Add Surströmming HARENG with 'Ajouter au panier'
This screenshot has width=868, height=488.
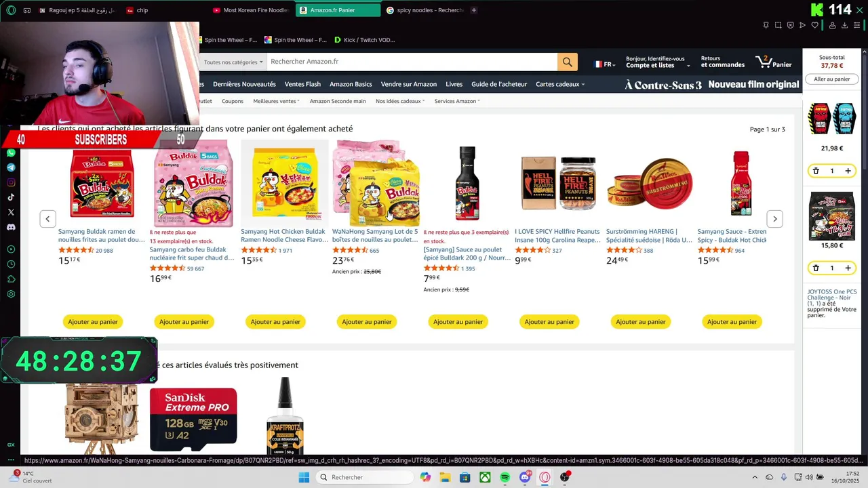pyautogui.click(x=641, y=322)
